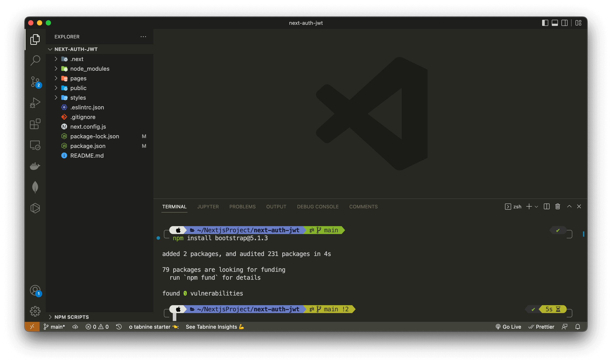Toggle the secondary side bar
Viewport: 612px width, 364px height.
pyautogui.click(x=565, y=23)
